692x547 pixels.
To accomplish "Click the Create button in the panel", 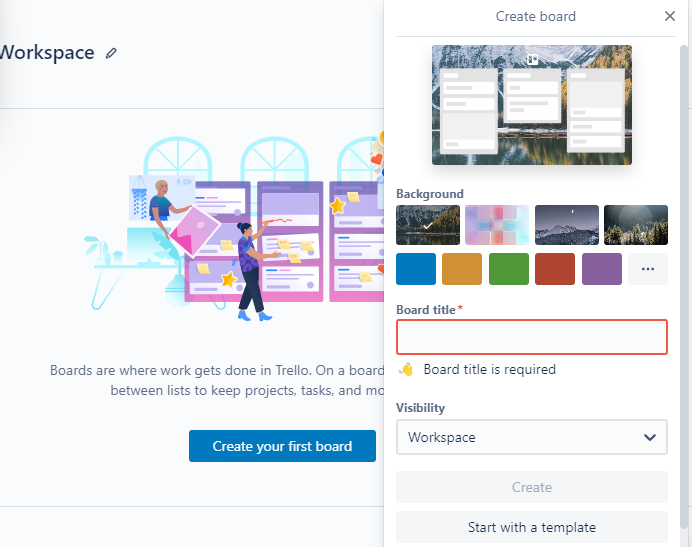I will click(x=532, y=487).
